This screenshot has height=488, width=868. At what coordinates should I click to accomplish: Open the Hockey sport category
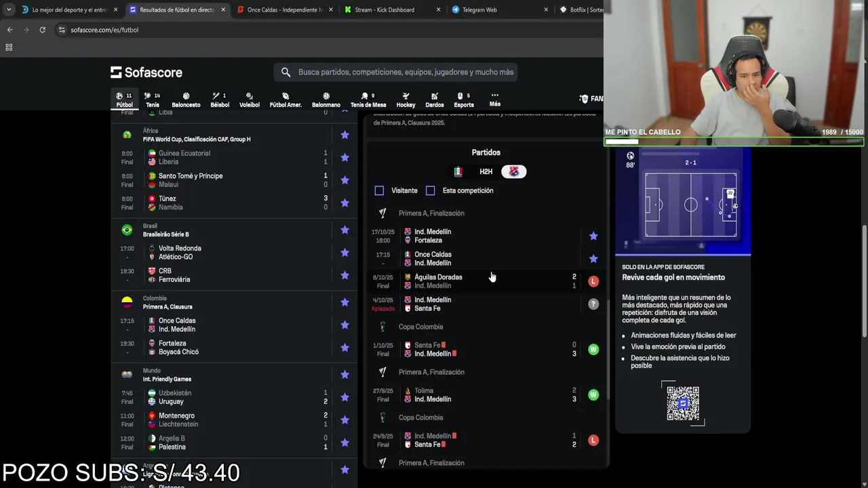click(406, 100)
